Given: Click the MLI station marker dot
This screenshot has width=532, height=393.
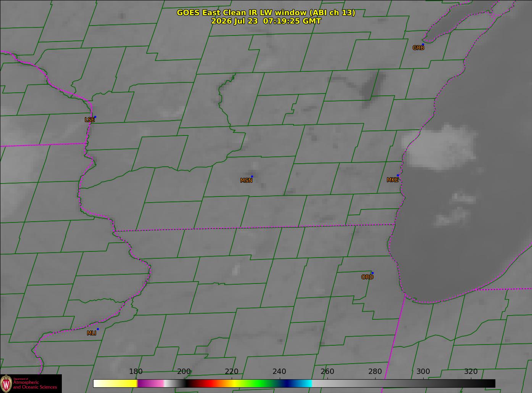Looking at the screenshot, I should click(98, 329).
